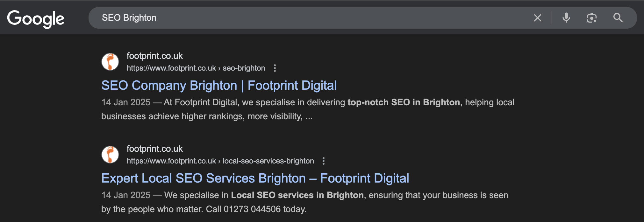Viewport: 644px width, 222px height.
Task: Select the footprint.co.uk site name on first result
Action: click(x=154, y=56)
